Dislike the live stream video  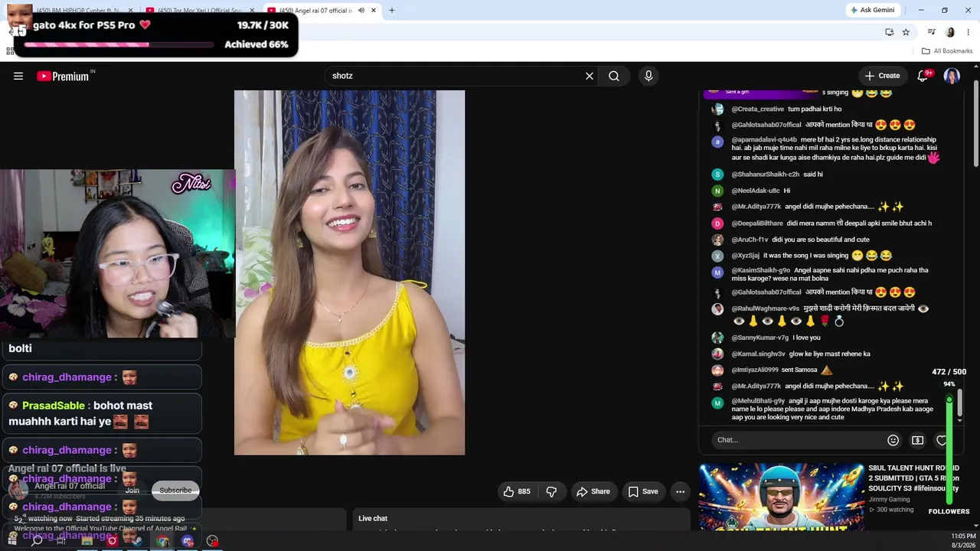click(x=551, y=491)
